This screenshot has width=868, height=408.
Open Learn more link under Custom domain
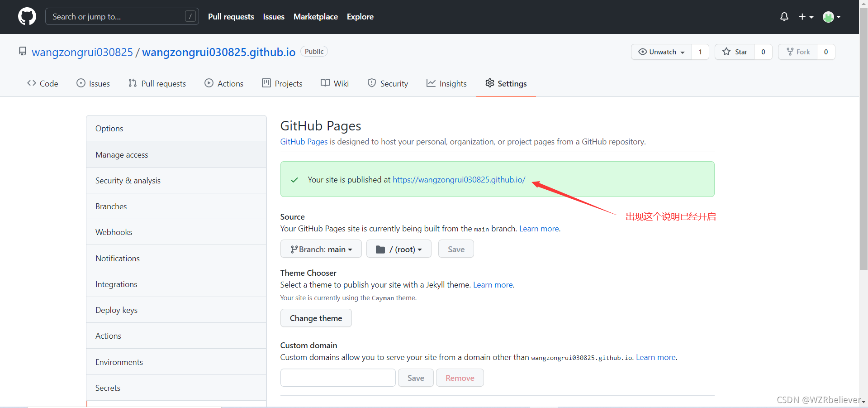pos(656,357)
